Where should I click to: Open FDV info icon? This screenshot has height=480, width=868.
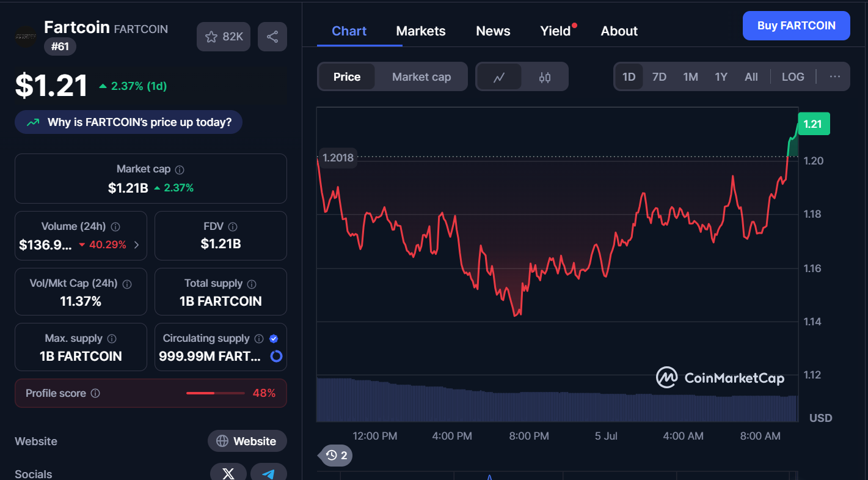point(233,227)
